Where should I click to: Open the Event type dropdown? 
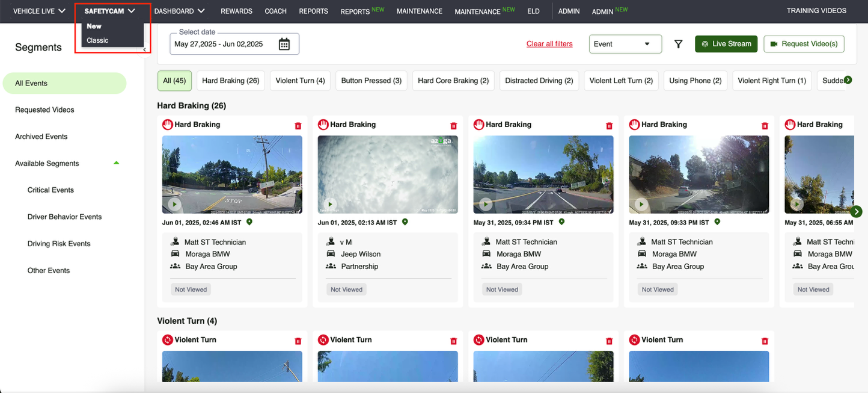pos(625,44)
